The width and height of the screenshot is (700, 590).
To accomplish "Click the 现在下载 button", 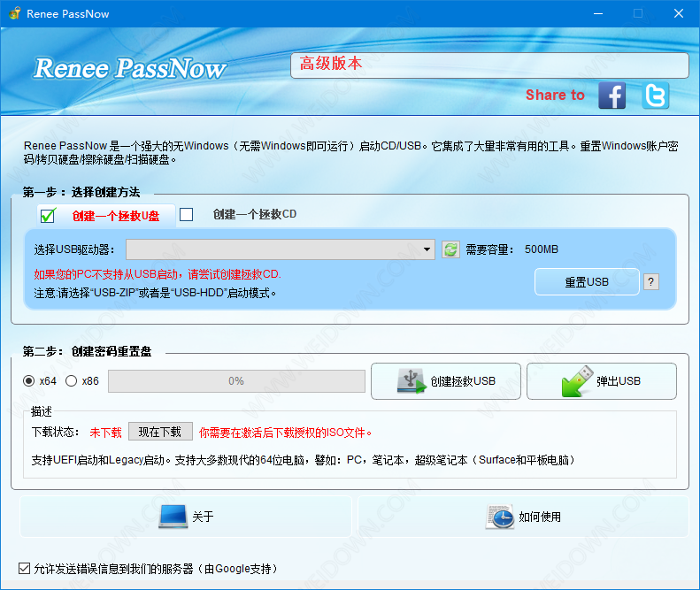I will [x=160, y=432].
